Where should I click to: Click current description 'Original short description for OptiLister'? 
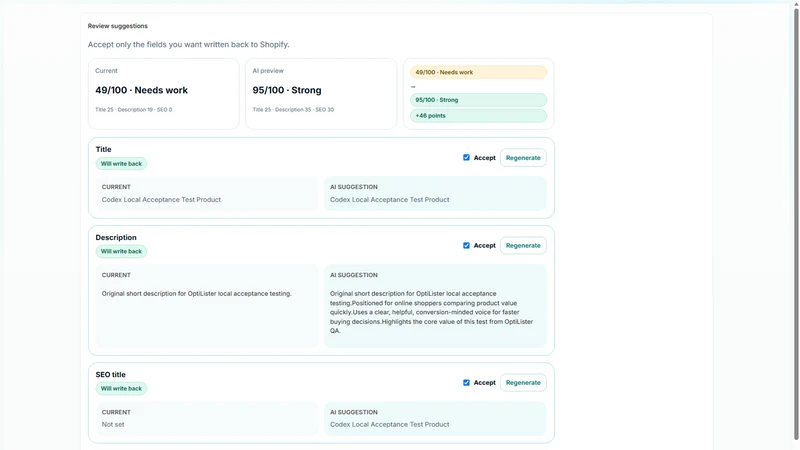(196, 293)
